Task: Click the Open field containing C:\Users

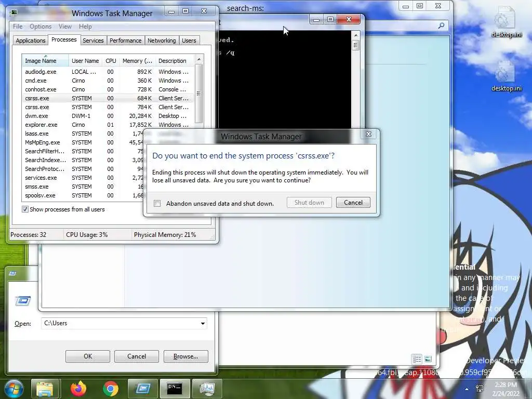Action: pos(124,323)
